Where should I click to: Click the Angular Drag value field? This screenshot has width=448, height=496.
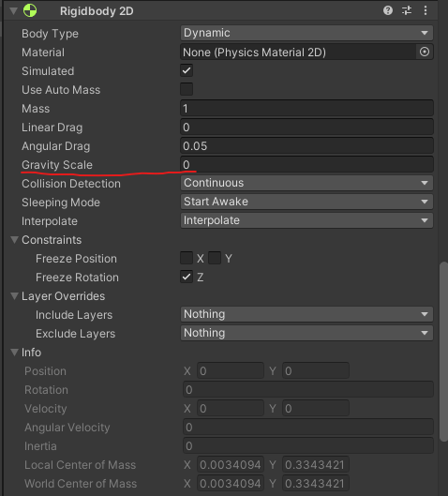[x=306, y=146]
